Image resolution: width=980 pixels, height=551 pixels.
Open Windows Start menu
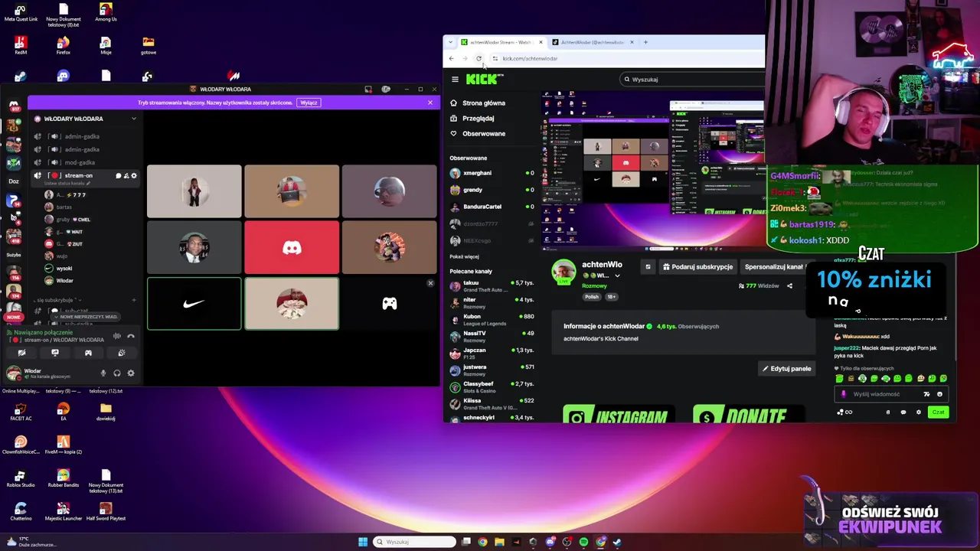click(x=363, y=542)
